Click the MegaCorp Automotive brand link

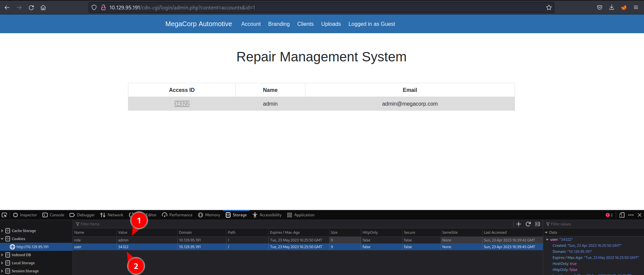click(x=199, y=24)
